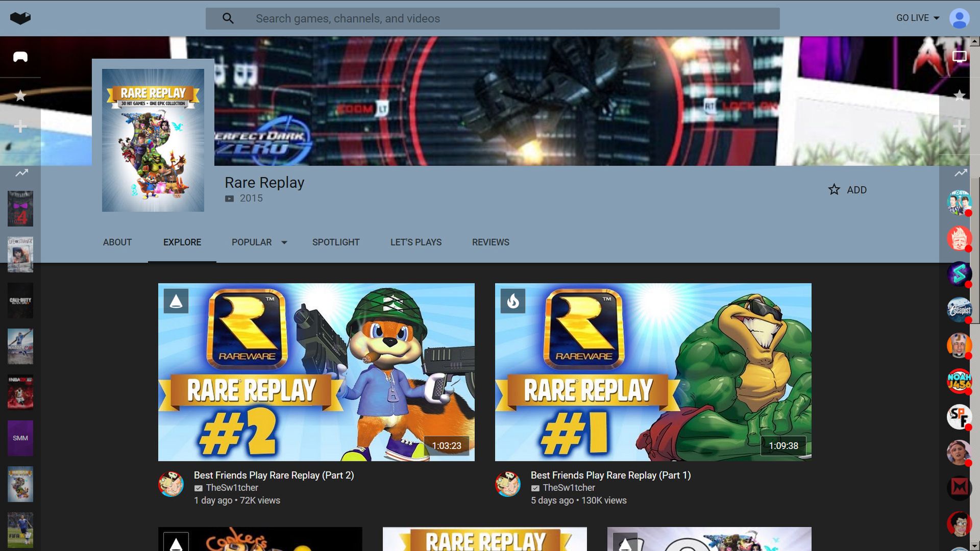The height and width of the screenshot is (551, 980).
Task: Click the search magnifier icon
Action: coord(228,18)
